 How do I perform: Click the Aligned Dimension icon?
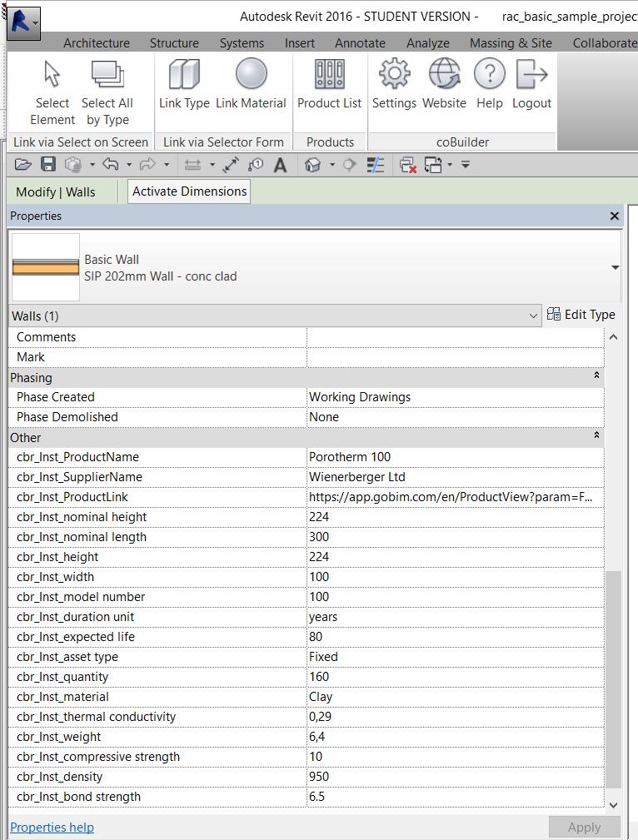click(x=231, y=165)
